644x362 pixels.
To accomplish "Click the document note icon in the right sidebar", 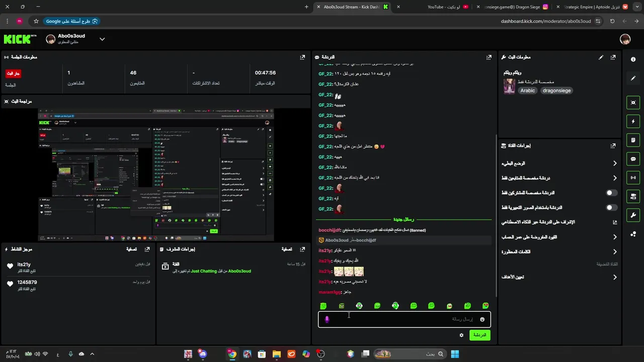I will (x=633, y=140).
